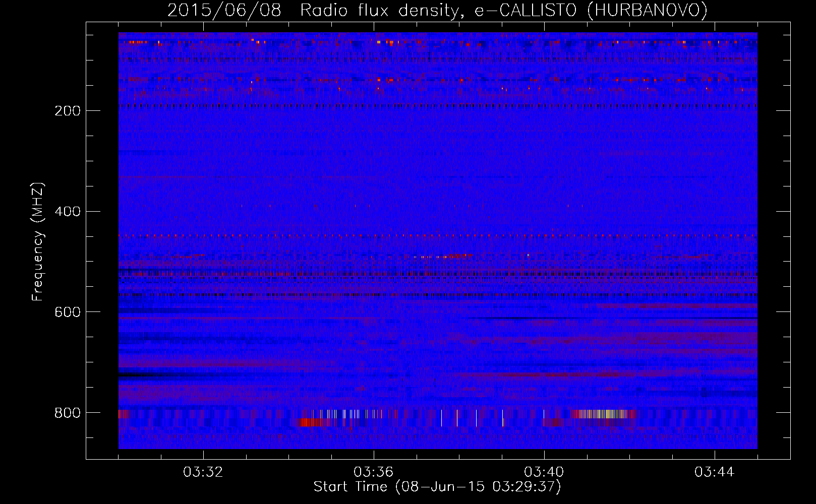
Task: Select the 800 frequency tick label
Action: tap(68, 413)
